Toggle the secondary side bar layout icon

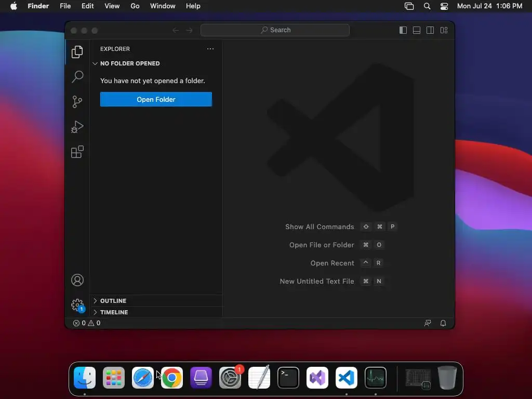click(430, 30)
